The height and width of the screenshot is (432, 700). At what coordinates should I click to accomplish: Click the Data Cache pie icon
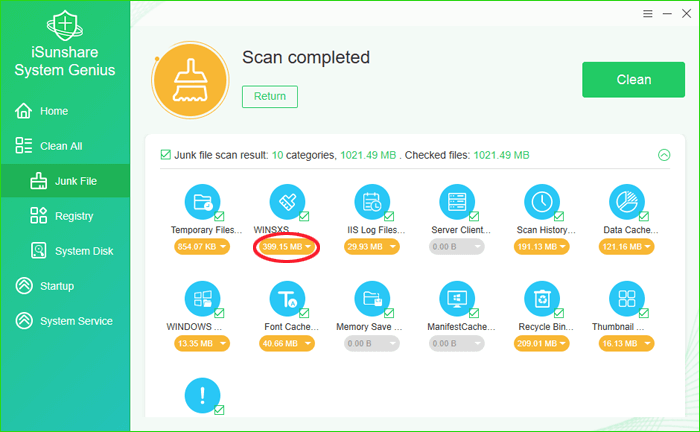click(x=626, y=202)
